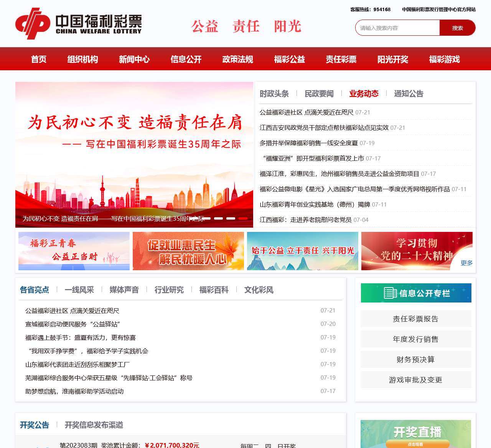Open article 山东福彩青年创业实践基地（德州）揭牌

315,204
